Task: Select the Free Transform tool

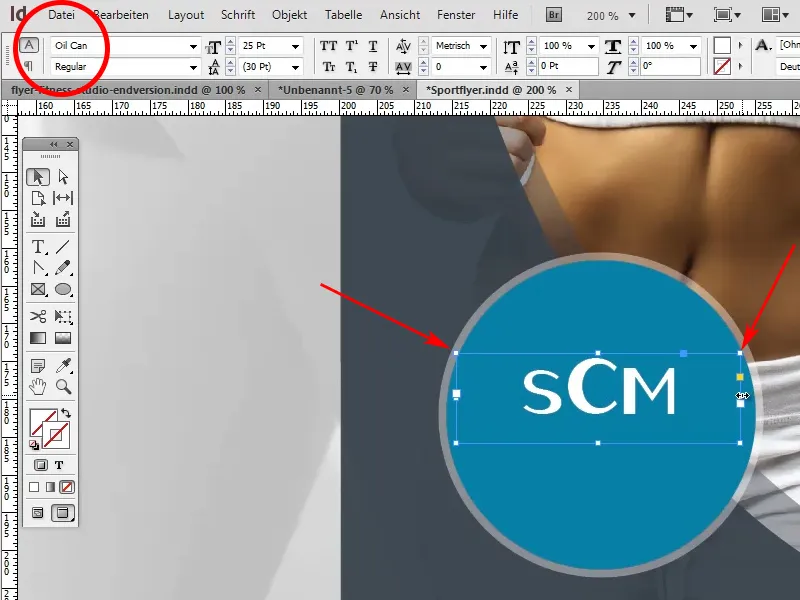Action: click(63, 316)
